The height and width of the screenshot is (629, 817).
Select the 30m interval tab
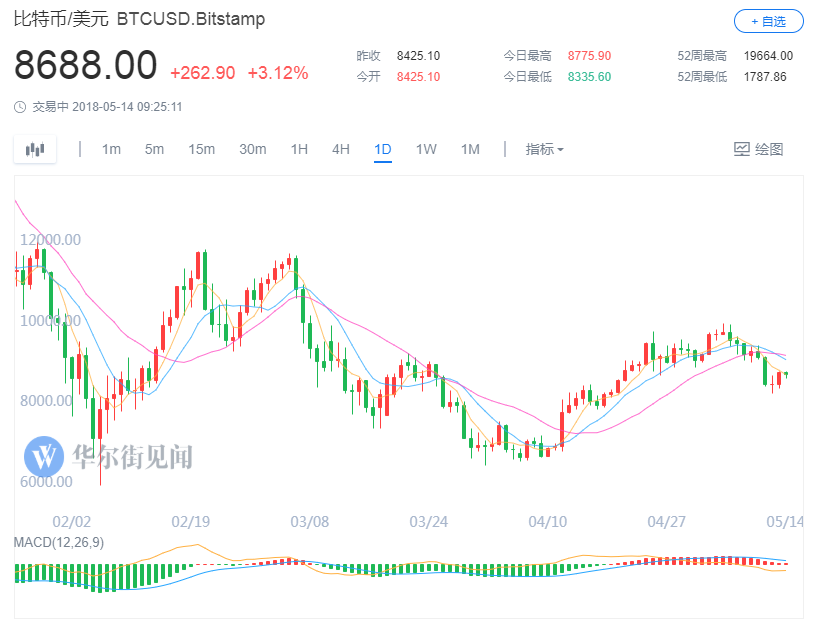pyautogui.click(x=253, y=150)
